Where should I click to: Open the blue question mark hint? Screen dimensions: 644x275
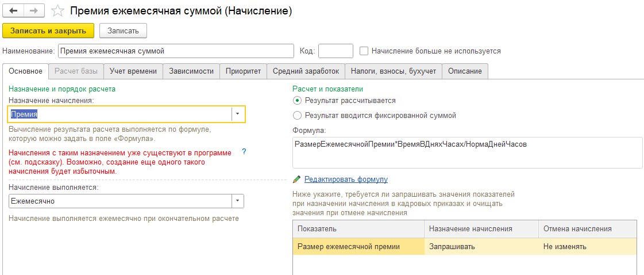(244, 152)
